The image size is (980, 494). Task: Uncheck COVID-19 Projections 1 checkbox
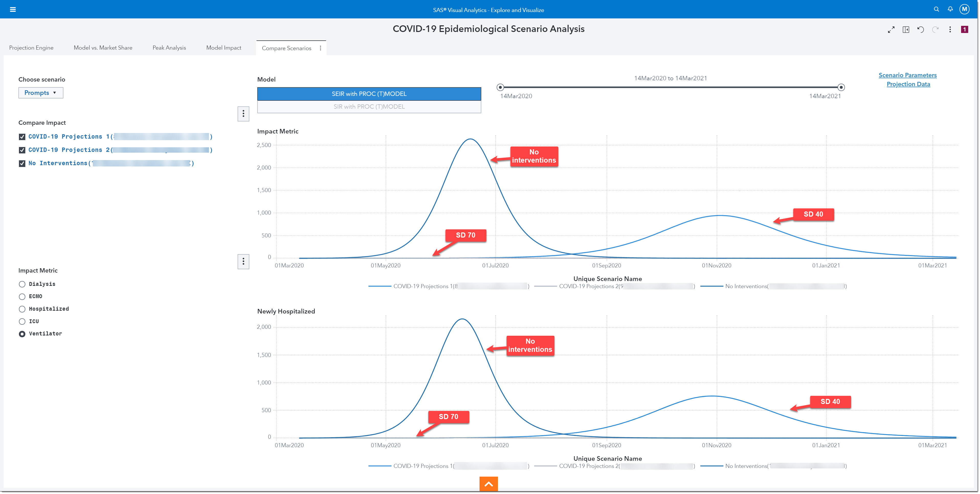22,137
